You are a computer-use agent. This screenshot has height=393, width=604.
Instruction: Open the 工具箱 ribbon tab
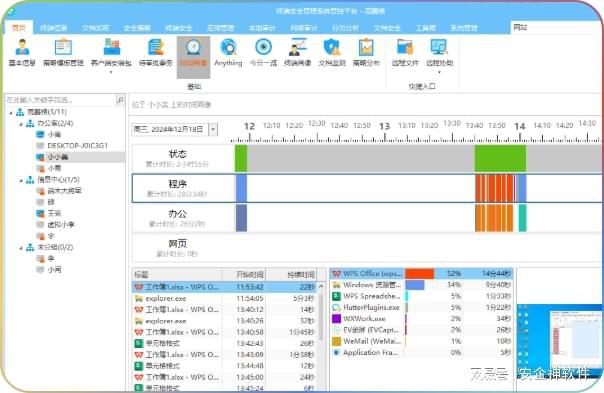(426, 28)
